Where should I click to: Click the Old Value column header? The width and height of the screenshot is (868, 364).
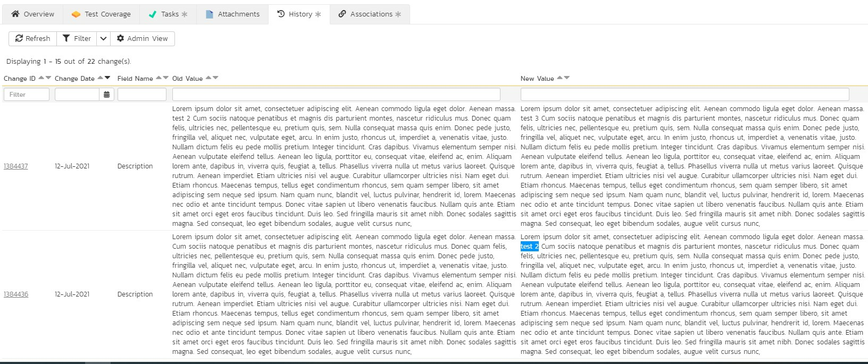point(187,79)
